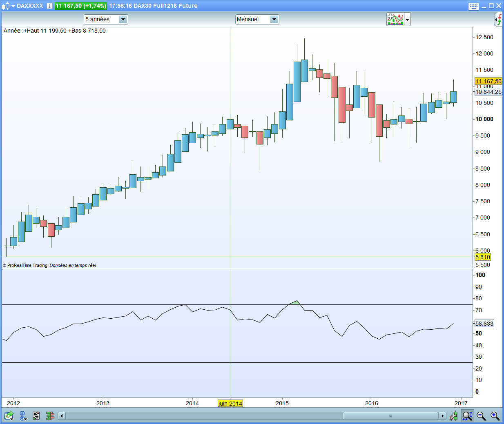Viewport: 504px width, 424px height.
Task: Click the 2015 label on time axis
Action: tap(282, 403)
